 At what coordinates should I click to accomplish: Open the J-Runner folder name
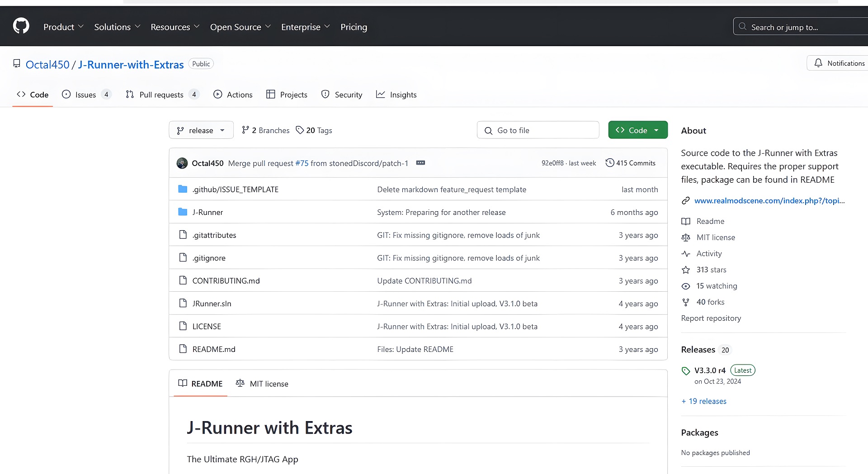[x=208, y=212]
